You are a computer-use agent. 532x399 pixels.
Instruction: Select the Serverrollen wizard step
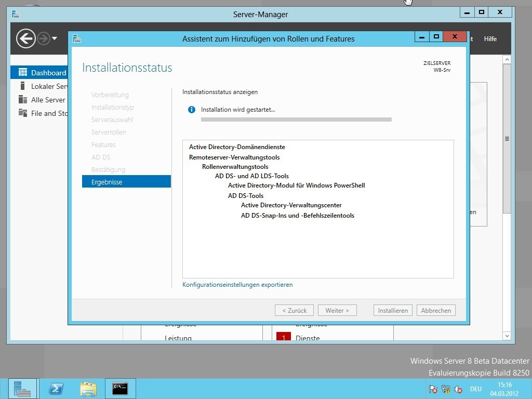(x=109, y=132)
